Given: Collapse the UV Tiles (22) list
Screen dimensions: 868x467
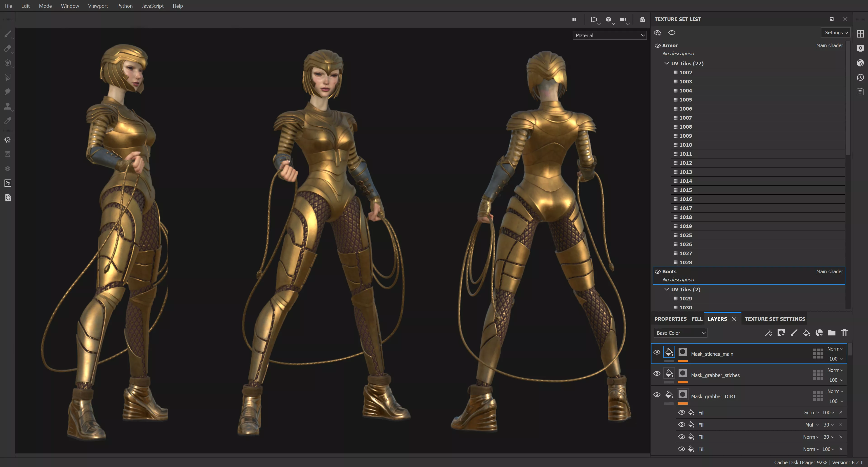Looking at the screenshot, I should (x=667, y=63).
